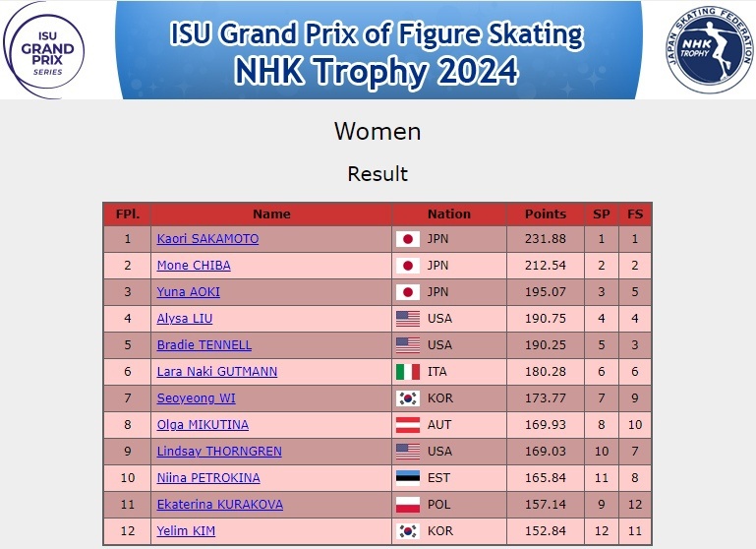756x549 pixels.
Task: Open the Yelim KIM link
Action: click(186, 530)
